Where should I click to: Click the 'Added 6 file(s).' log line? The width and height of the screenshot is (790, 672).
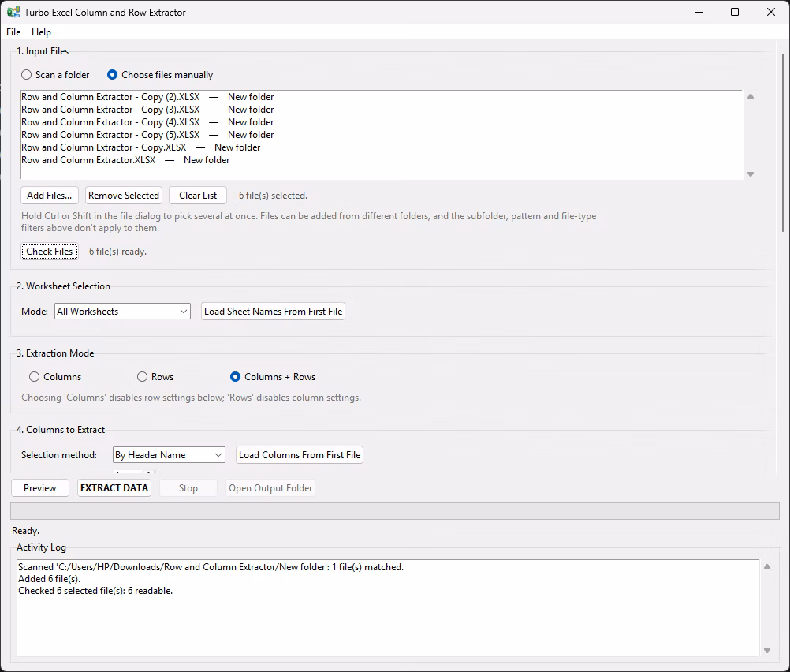tap(50, 579)
